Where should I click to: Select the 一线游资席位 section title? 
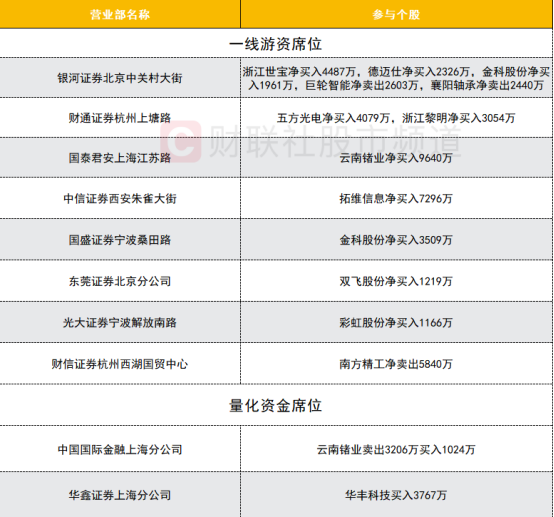point(276,44)
